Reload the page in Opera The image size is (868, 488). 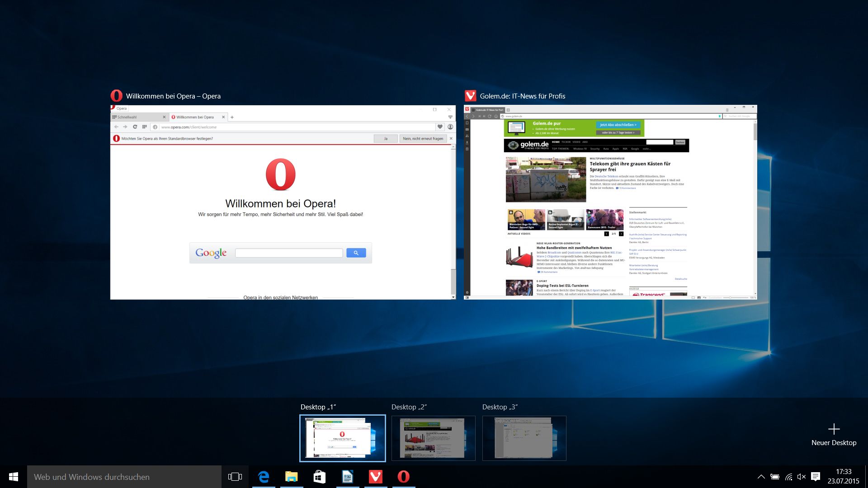click(135, 127)
